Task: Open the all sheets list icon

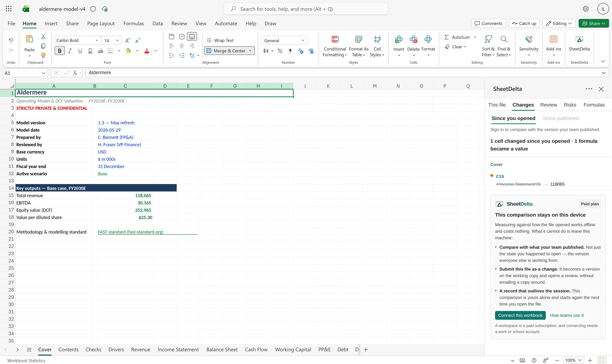Action: tap(29, 350)
